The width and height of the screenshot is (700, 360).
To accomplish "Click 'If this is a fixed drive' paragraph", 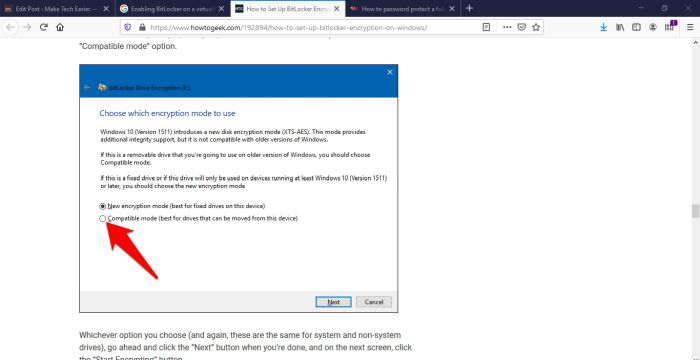I will click(244, 182).
